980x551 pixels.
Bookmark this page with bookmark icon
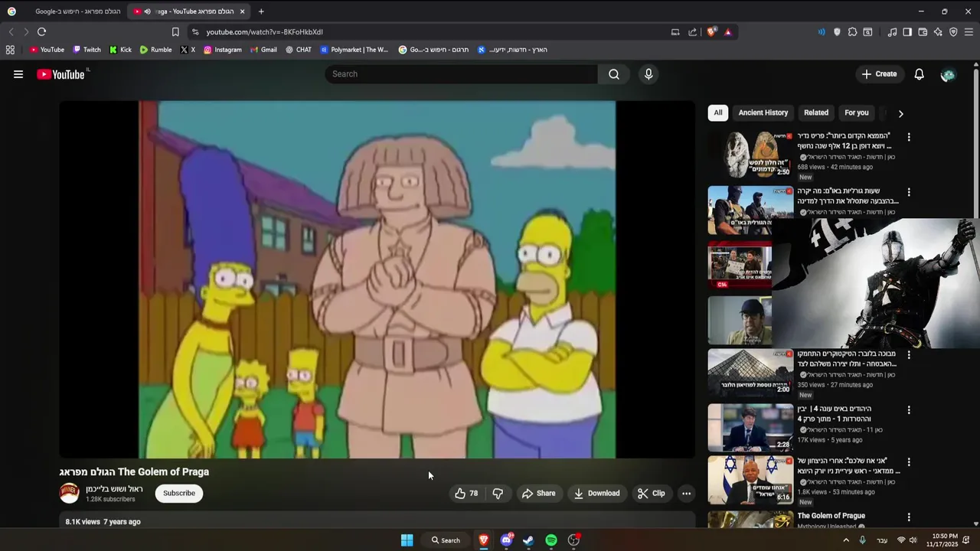pos(175,32)
